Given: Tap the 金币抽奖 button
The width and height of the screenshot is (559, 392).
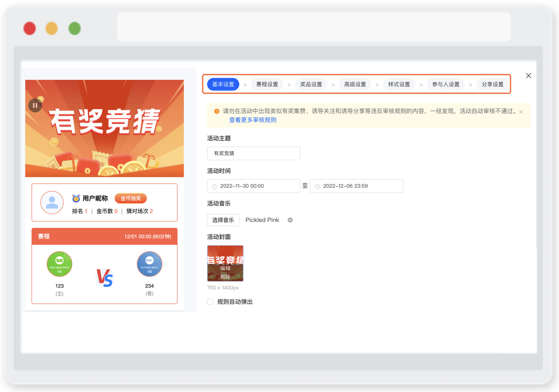Looking at the screenshot, I should tap(131, 198).
